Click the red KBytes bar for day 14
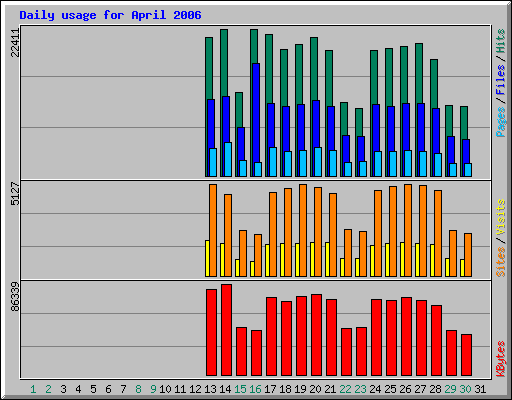This screenshot has width=512, height=400. (x=226, y=330)
